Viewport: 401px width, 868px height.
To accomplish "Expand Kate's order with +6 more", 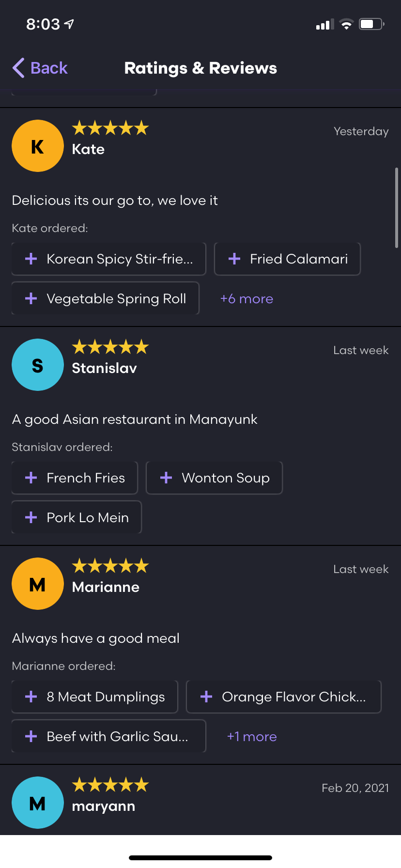I will point(247,299).
